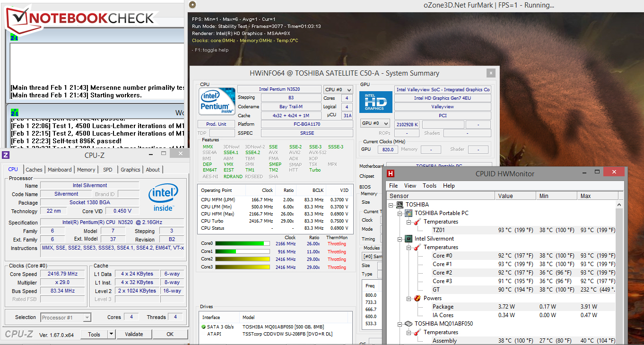
Task: Open the Tools dropdown arrow in CPU-Z
Action: (x=112, y=334)
